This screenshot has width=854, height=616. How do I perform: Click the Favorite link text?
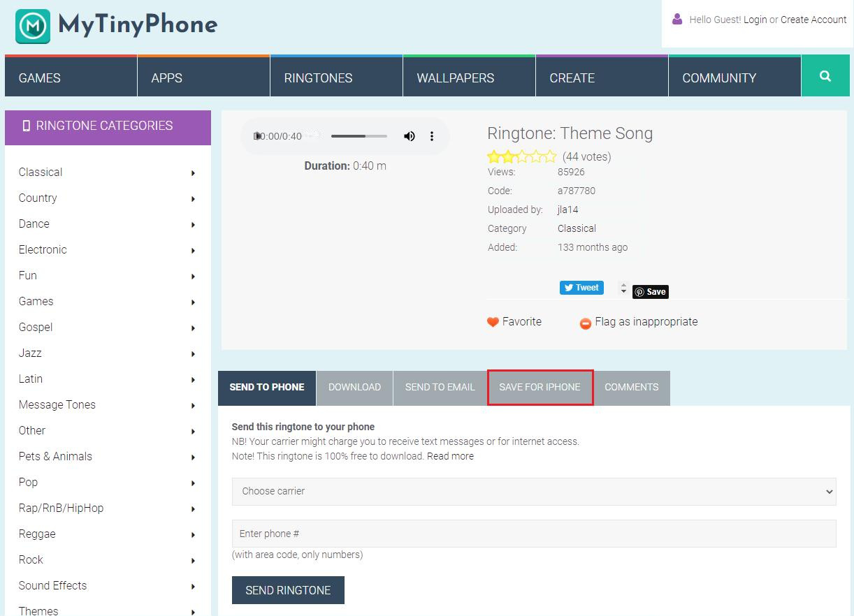[x=522, y=322]
